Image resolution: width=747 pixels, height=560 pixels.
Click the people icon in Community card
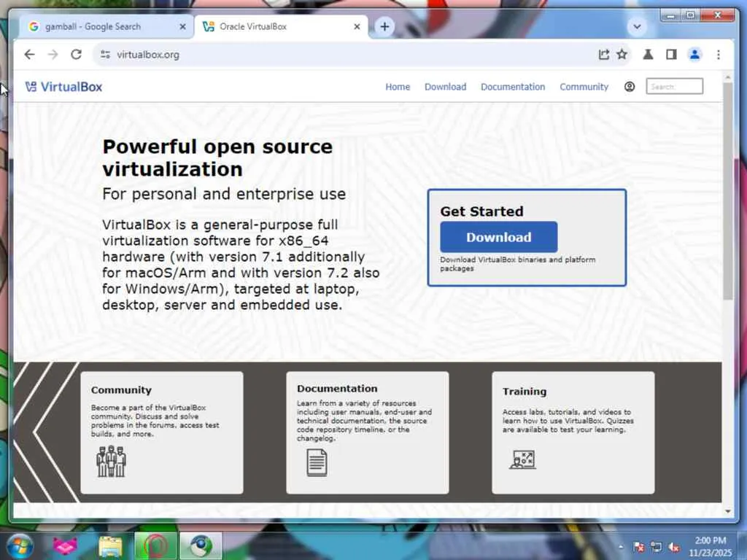coord(111,461)
